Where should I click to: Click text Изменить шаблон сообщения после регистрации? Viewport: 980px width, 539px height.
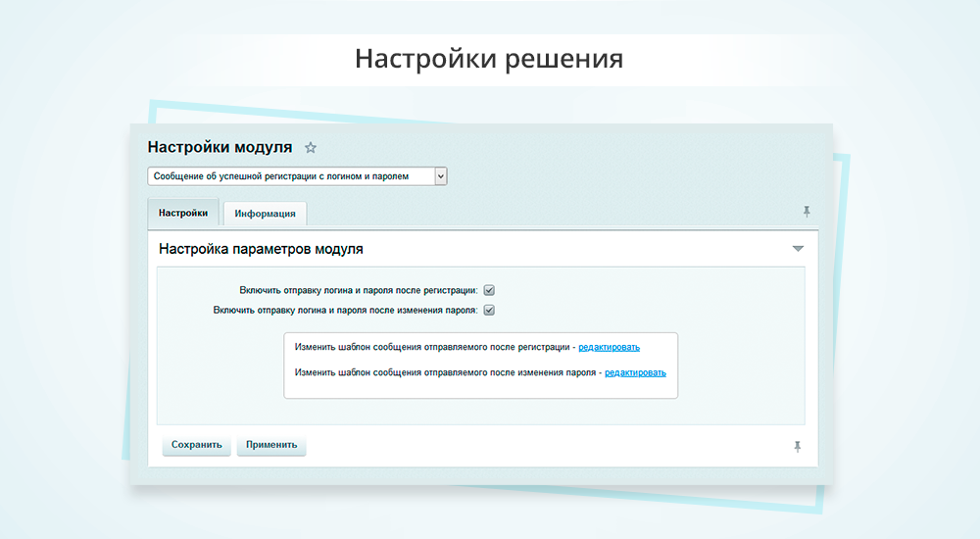coord(432,347)
